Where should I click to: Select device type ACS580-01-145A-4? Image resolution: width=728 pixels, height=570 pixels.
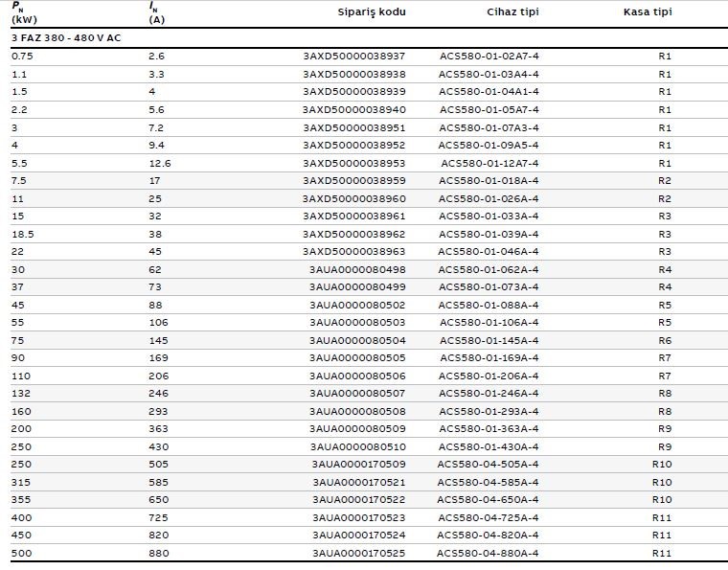coord(489,341)
